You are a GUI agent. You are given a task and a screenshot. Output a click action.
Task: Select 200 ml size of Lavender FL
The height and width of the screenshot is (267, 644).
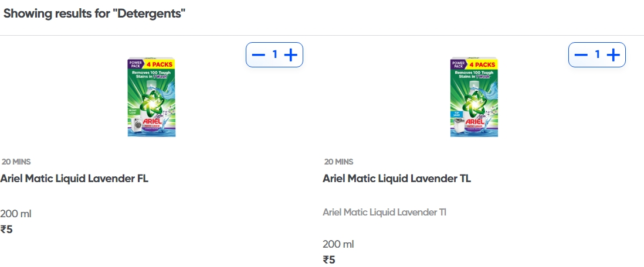coord(16,214)
